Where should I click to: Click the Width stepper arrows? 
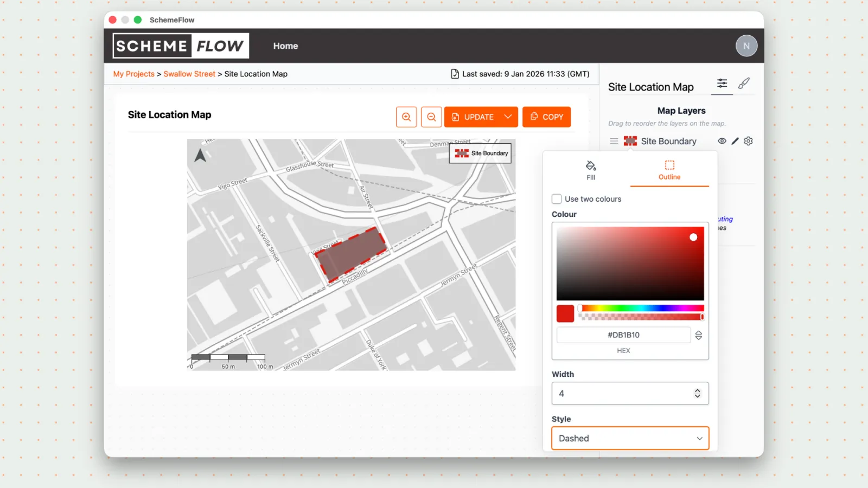[698, 393]
